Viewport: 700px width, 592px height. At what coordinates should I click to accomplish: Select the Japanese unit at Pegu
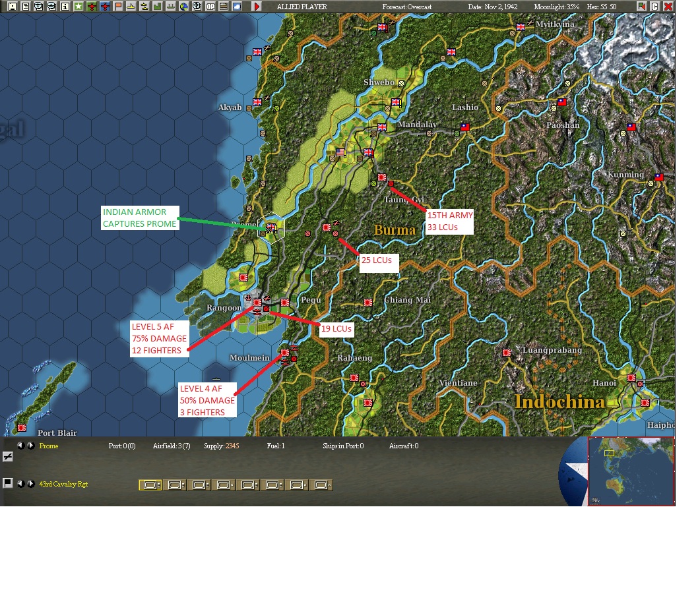285,303
